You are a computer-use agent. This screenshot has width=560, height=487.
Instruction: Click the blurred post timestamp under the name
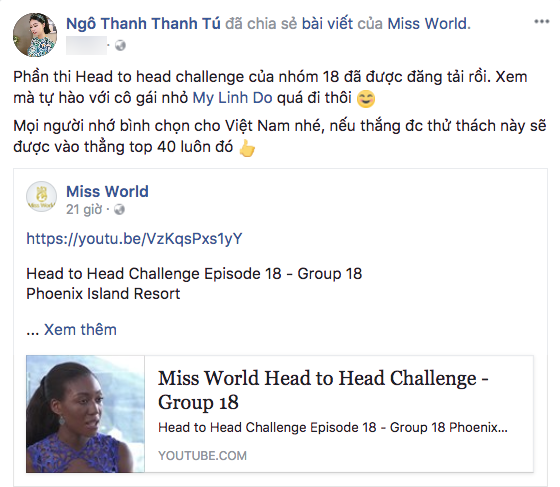(86, 45)
